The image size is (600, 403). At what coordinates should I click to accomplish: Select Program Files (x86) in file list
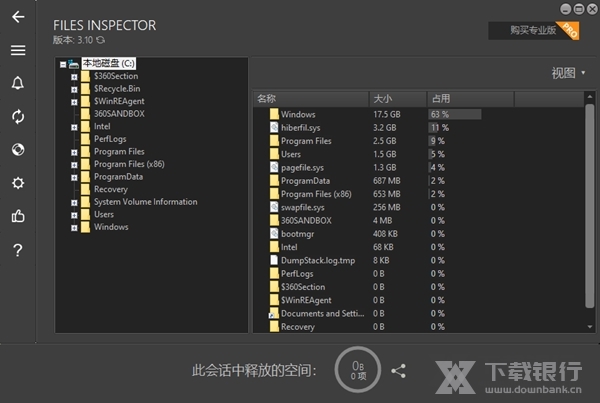(x=419, y=194)
